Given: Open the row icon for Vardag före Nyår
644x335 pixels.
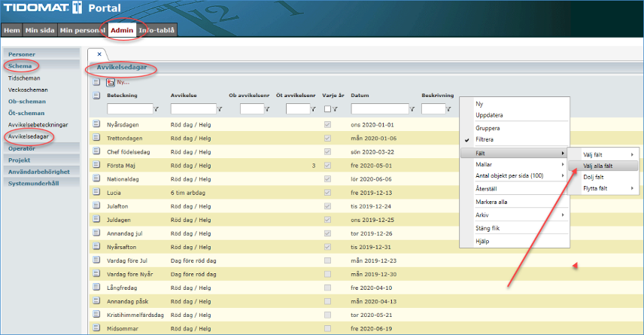Looking at the screenshot, I should tap(96, 273).
